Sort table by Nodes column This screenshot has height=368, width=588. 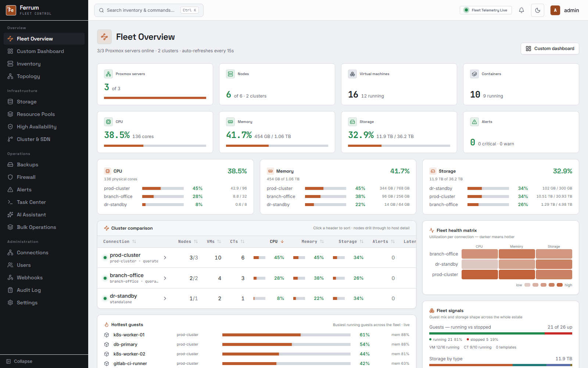188,241
